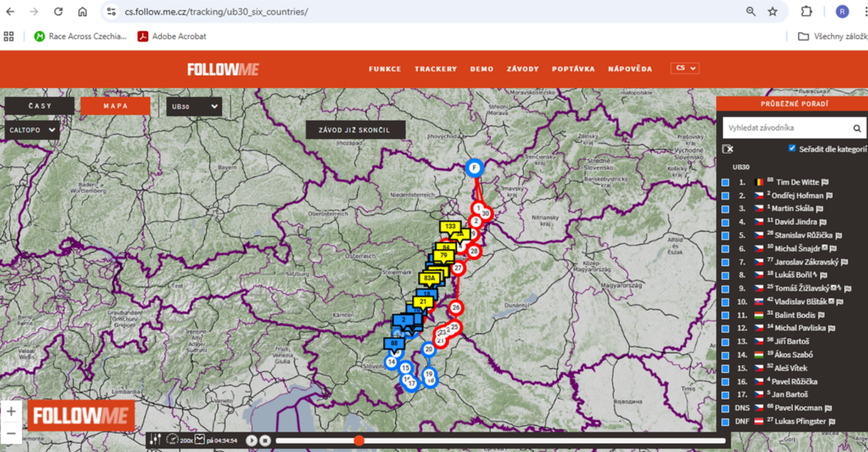The image size is (868, 452).
Task: Expand the CALTOPO map type dropdown
Action: pos(33,131)
